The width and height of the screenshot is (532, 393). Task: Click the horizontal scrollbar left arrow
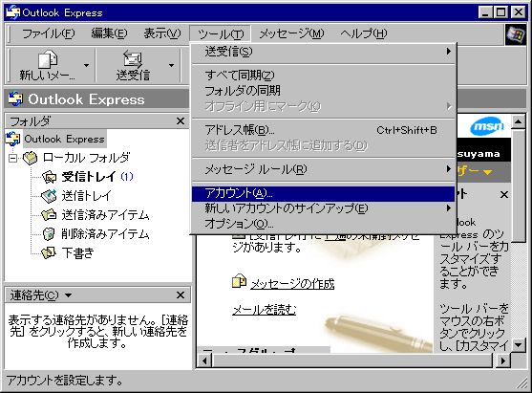pyautogui.click(x=204, y=360)
